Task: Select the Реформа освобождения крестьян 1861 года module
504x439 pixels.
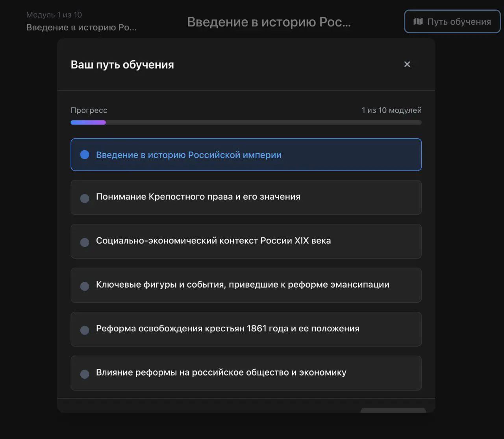Action: [x=246, y=329]
